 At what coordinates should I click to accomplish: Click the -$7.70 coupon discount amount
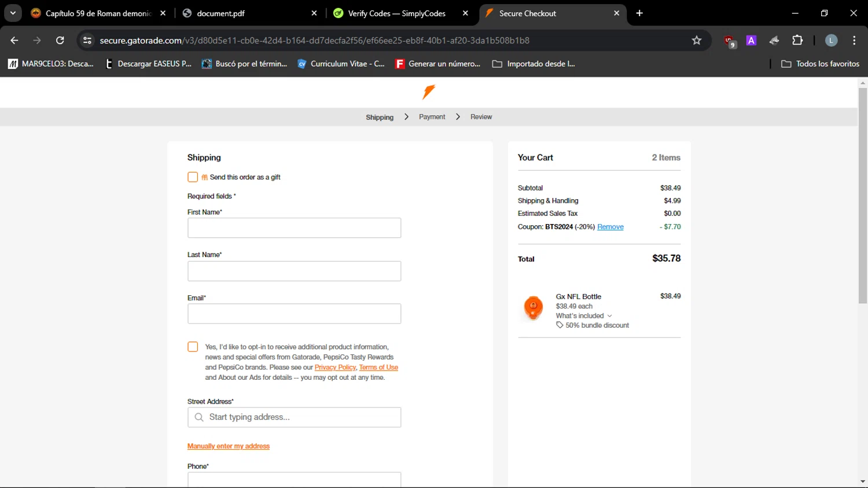click(x=670, y=227)
